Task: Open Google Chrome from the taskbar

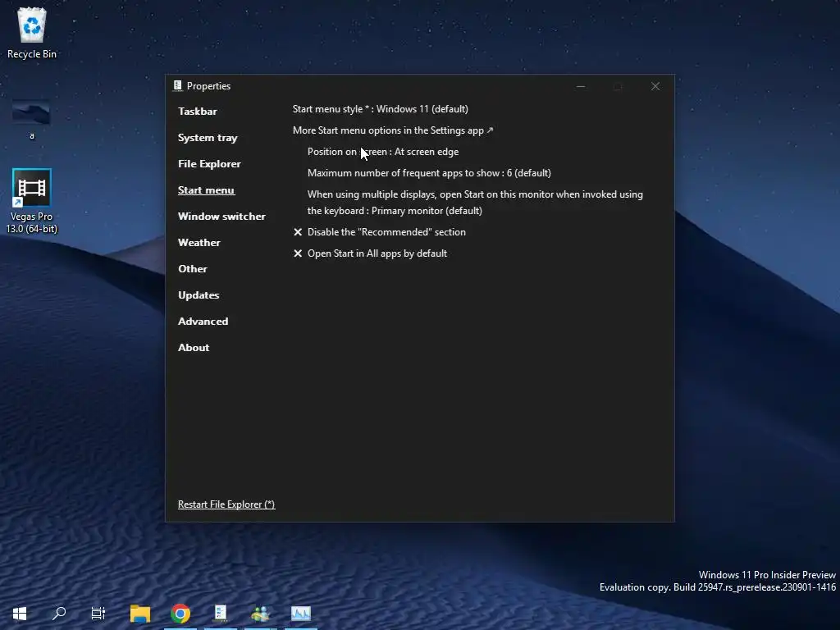Action: tap(180, 614)
